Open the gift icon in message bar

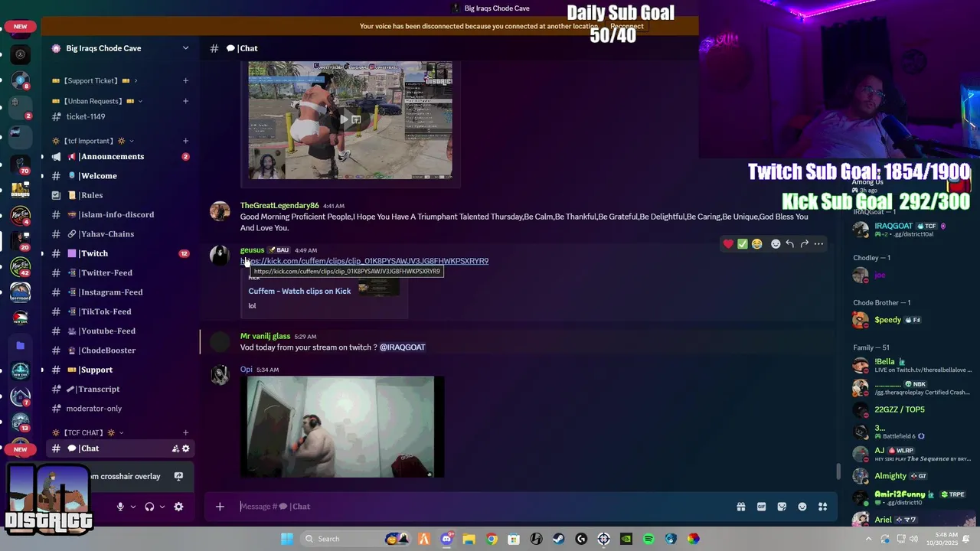(x=741, y=507)
